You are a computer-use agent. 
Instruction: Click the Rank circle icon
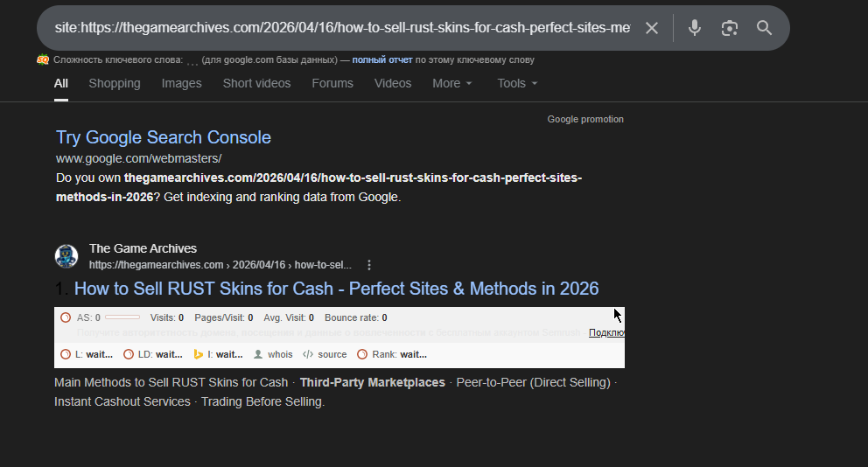pyautogui.click(x=362, y=355)
